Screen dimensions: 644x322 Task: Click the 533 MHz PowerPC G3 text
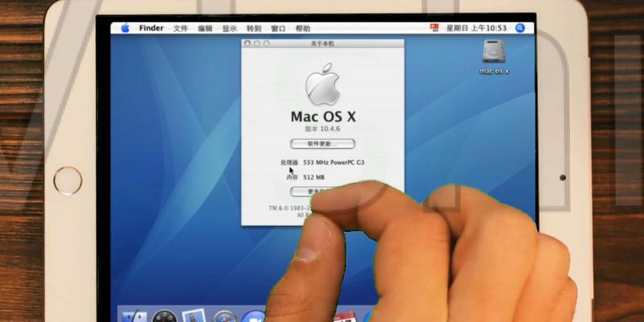click(333, 163)
